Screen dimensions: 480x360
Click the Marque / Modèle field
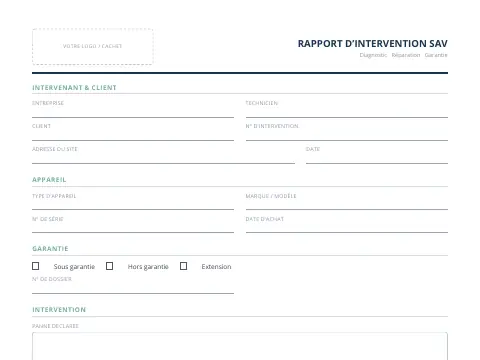click(x=347, y=205)
